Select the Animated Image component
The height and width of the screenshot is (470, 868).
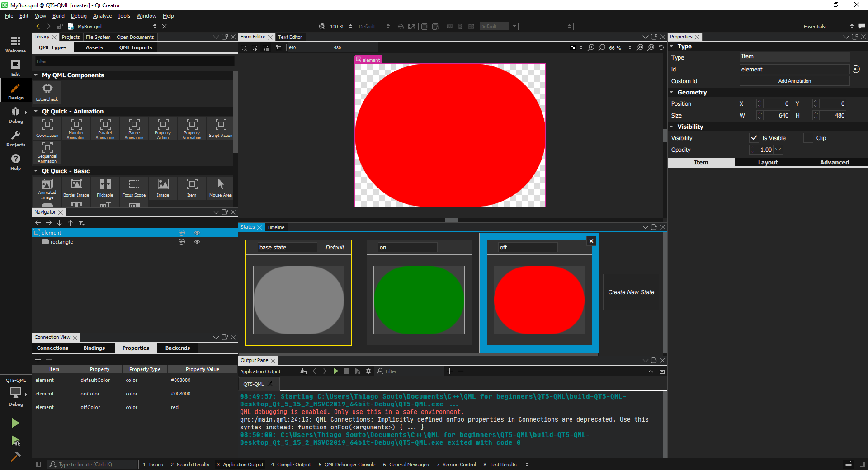click(47, 188)
